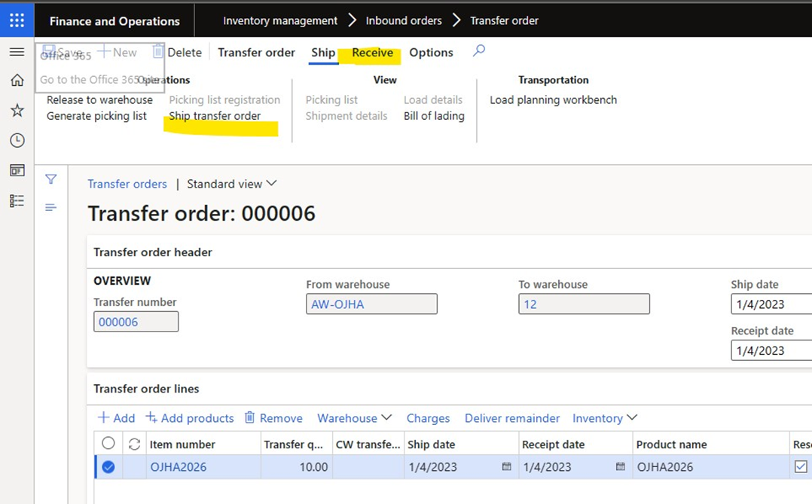Click the refresh icon in grid header
812x504 pixels.
coord(135,444)
